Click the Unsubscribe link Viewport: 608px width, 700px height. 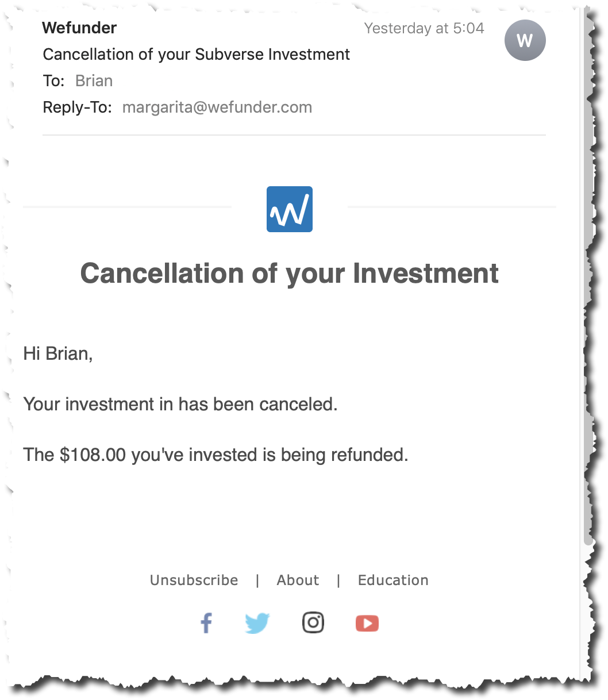coord(194,580)
